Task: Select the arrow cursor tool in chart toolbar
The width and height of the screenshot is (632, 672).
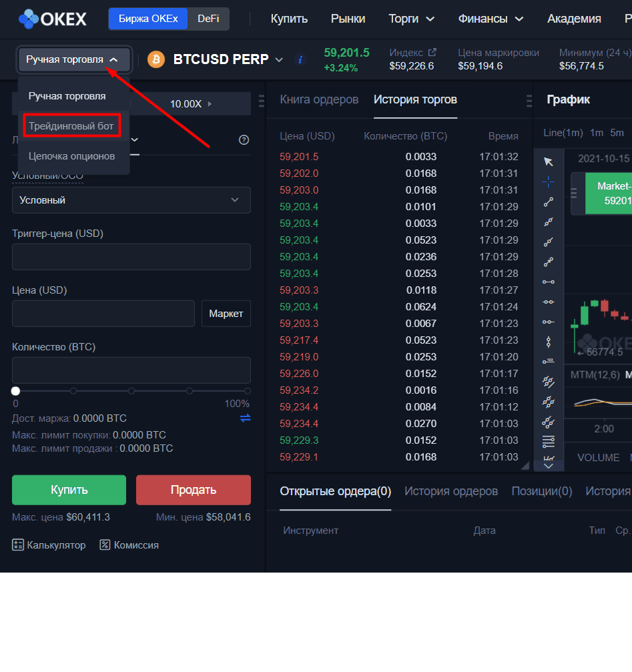Action: pos(549,161)
